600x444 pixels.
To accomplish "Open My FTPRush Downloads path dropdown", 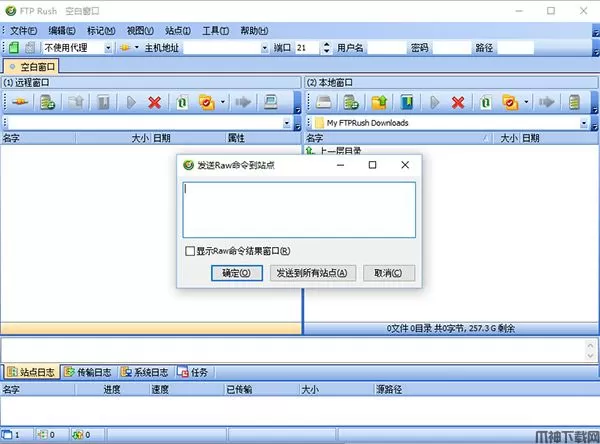I will [x=584, y=123].
